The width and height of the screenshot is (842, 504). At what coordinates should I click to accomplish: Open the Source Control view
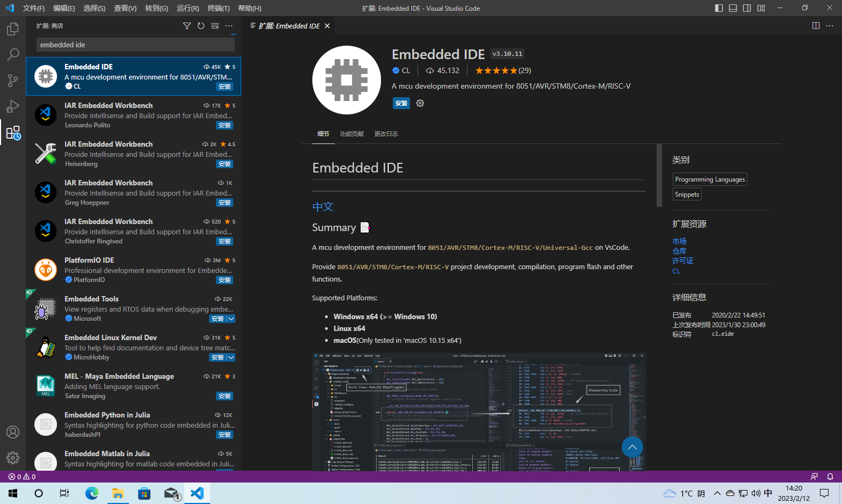point(13,80)
